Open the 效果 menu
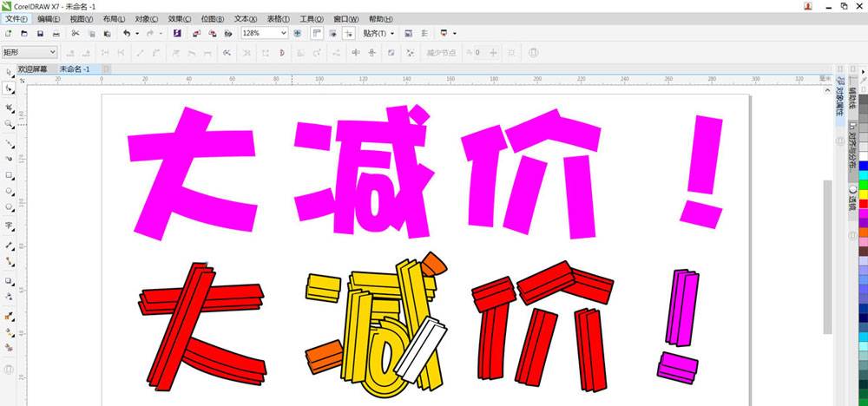The width and height of the screenshot is (868, 406). (180, 18)
